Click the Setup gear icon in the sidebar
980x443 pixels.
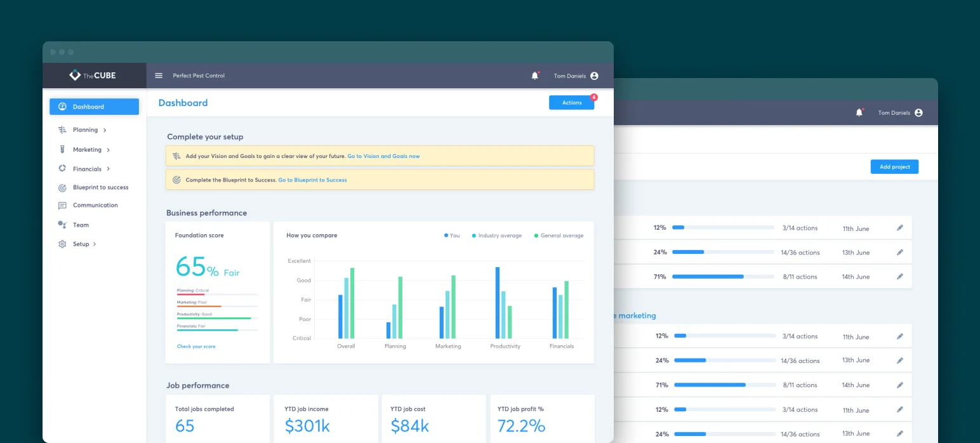click(62, 244)
